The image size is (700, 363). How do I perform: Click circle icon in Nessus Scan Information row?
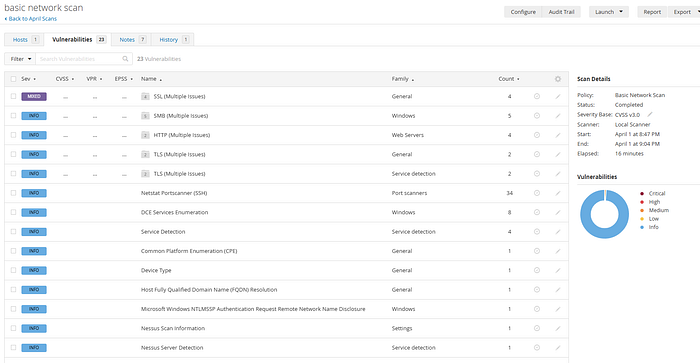[x=537, y=328]
